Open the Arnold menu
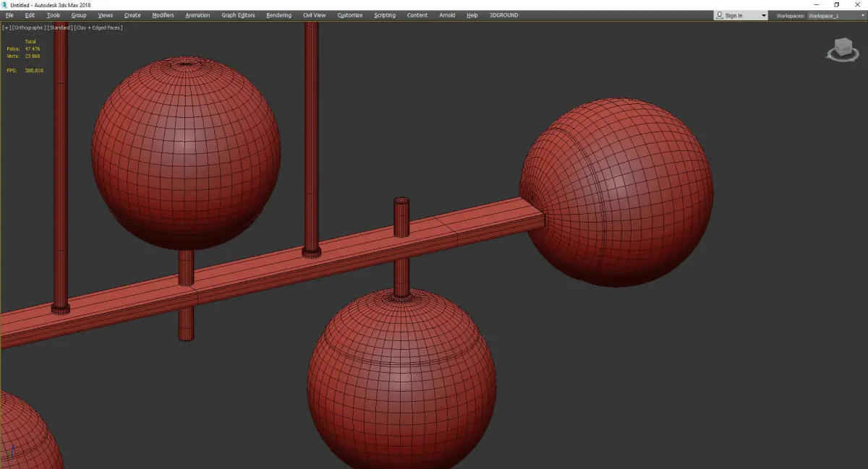 pyautogui.click(x=448, y=15)
